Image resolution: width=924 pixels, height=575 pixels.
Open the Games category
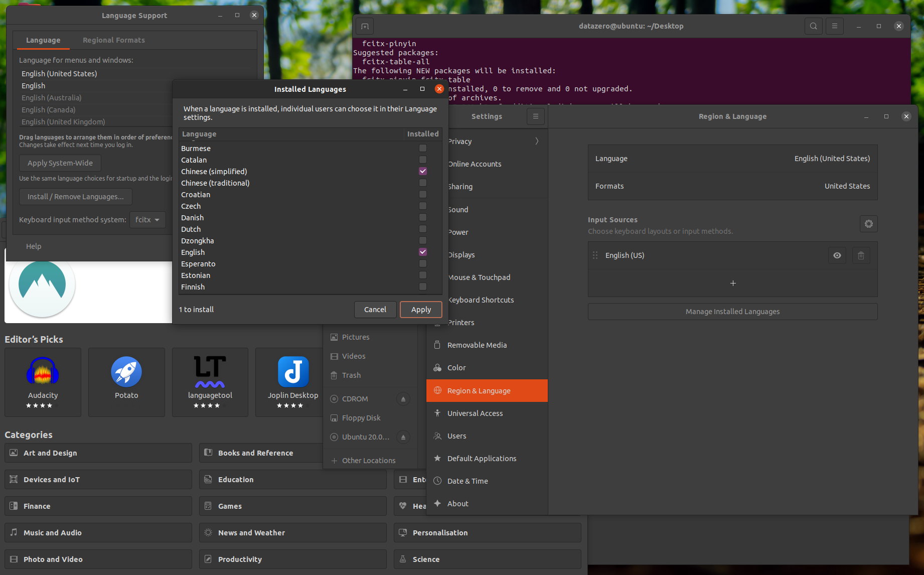coord(293,506)
